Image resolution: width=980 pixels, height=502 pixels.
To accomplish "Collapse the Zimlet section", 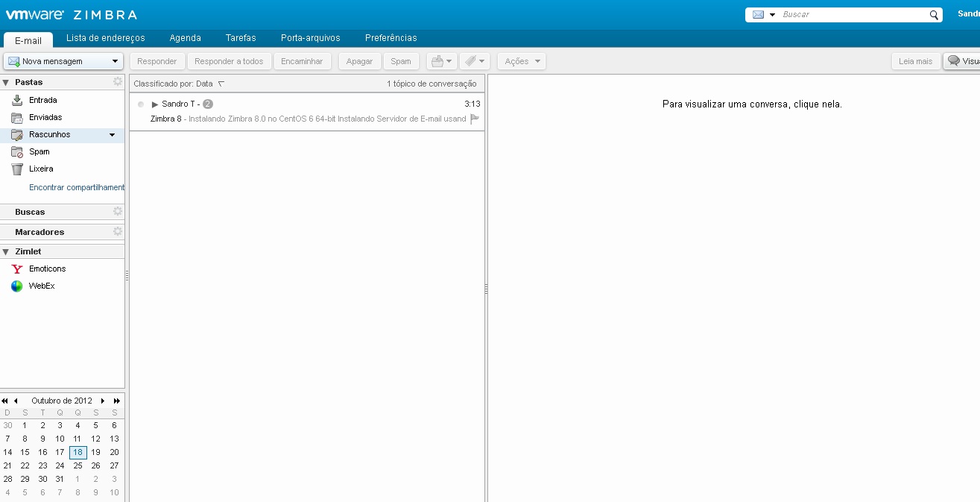I will (x=6, y=252).
